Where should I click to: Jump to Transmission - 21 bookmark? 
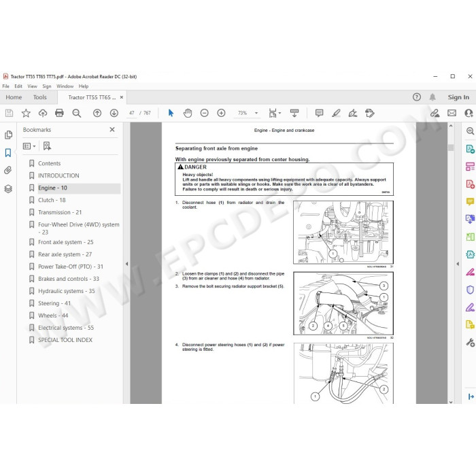(60, 212)
